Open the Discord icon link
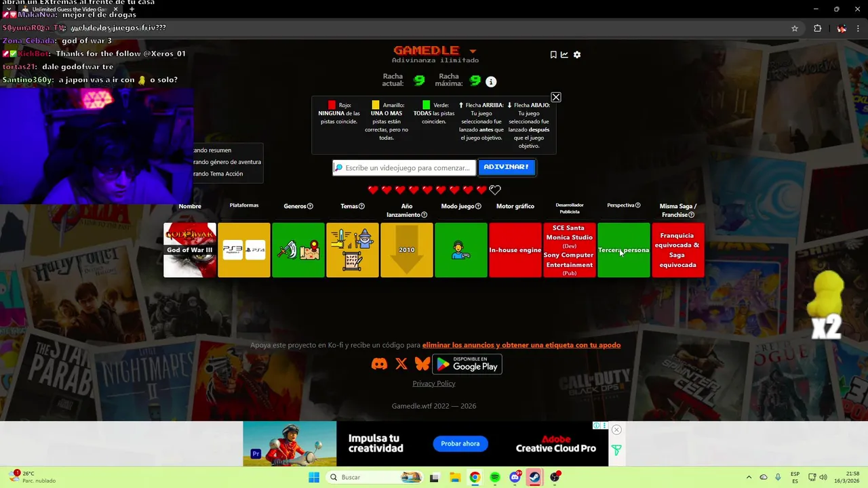The width and height of the screenshot is (868, 488). [x=380, y=364]
